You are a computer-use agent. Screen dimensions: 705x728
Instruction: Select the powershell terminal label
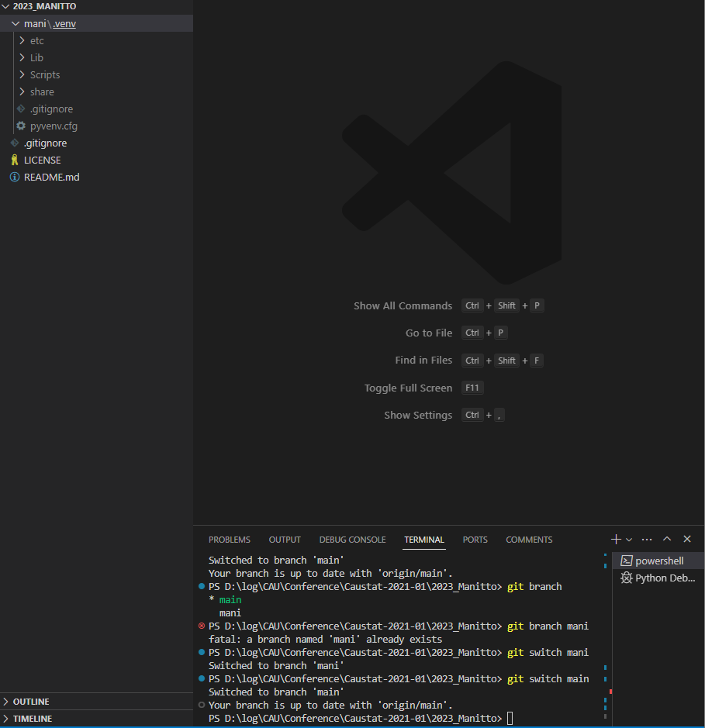[659, 561]
